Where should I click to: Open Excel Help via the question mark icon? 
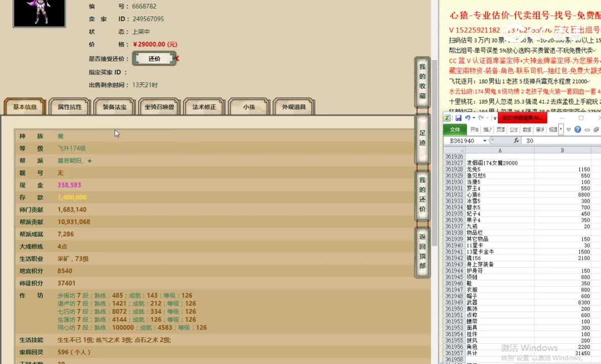578,130
